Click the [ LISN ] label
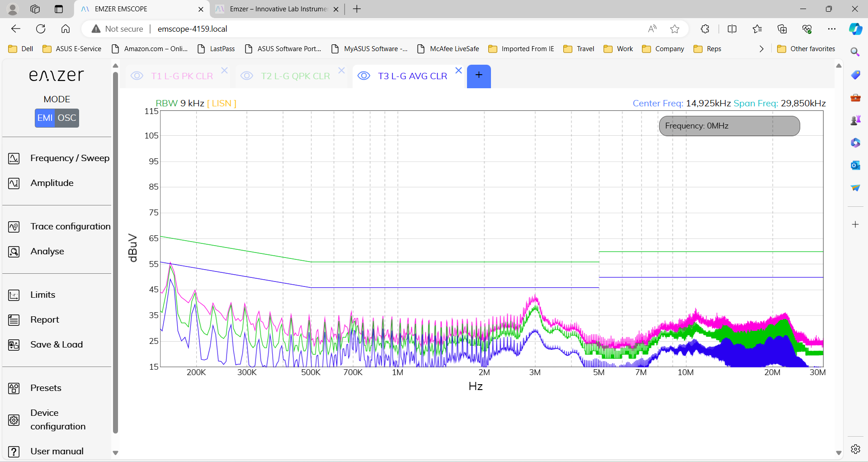 pos(222,103)
